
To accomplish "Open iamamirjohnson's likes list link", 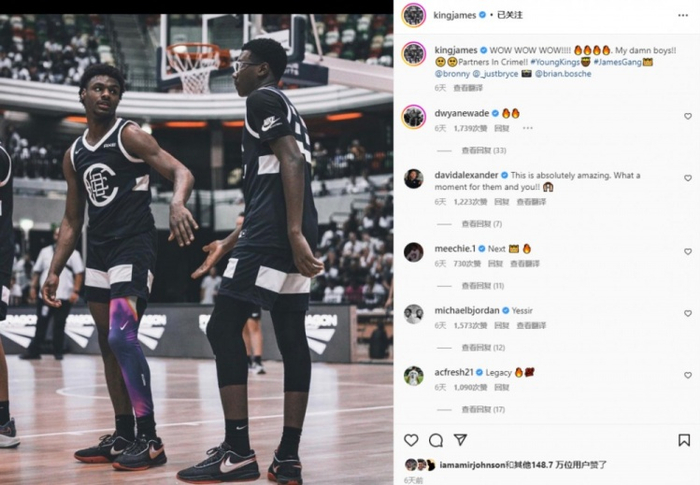I will point(473,465).
